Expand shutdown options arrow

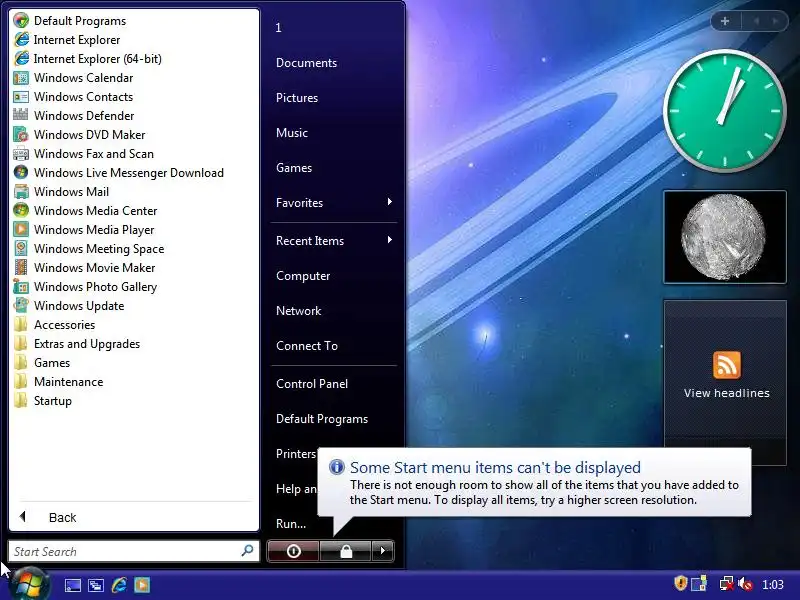[383, 551]
